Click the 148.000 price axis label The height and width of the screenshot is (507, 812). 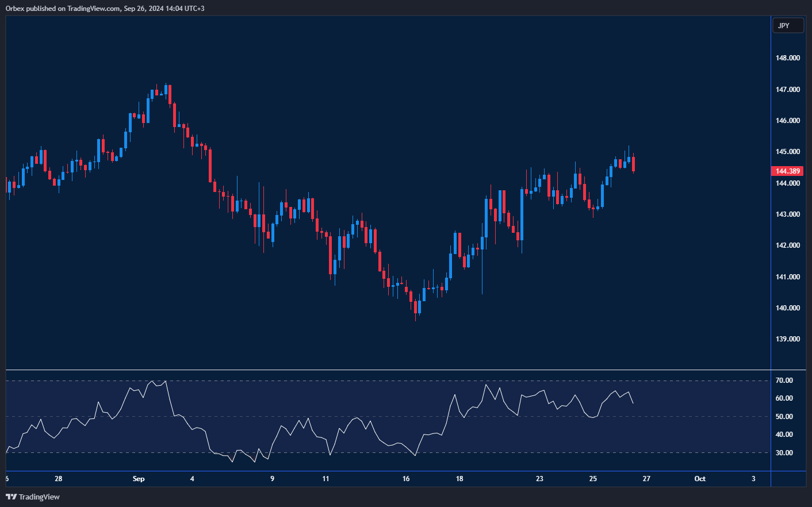click(x=787, y=58)
